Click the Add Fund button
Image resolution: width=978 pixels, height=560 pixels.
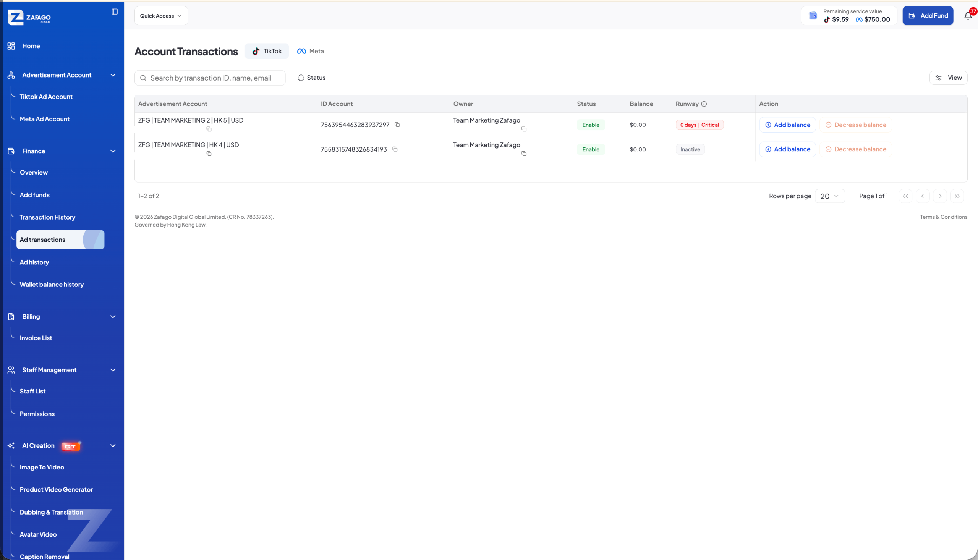[x=928, y=16]
